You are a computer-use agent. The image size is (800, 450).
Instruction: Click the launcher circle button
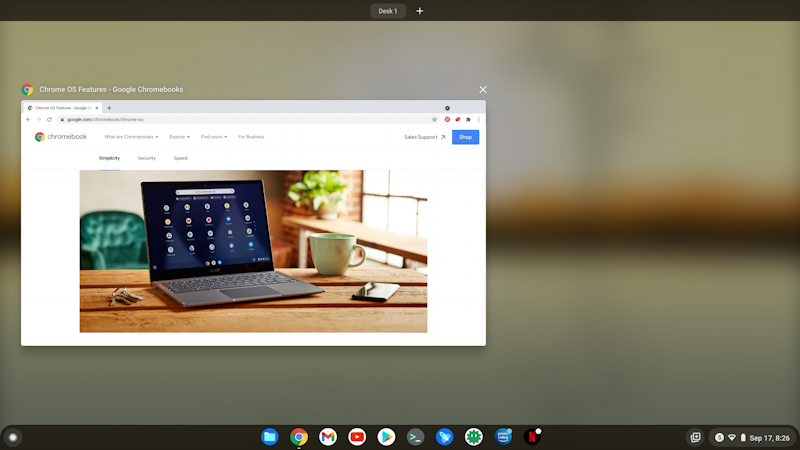pyautogui.click(x=13, y=437)
